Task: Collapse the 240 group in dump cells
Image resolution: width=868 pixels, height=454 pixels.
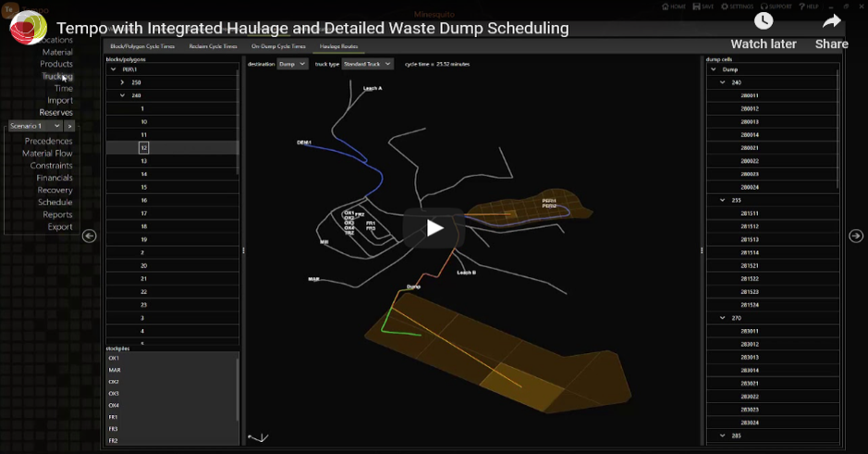Action: tap(723, 82)
